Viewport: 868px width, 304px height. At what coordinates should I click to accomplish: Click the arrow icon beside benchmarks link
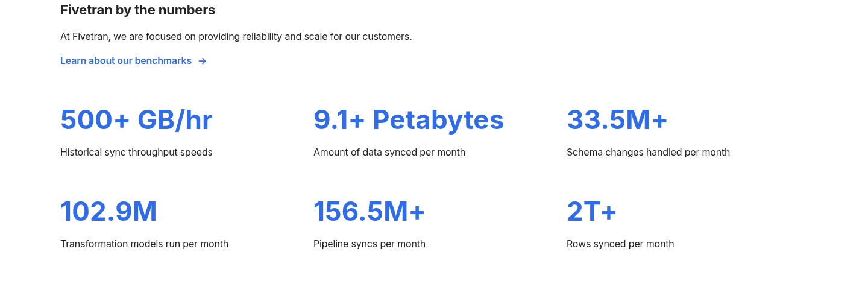[x=203, y=61]
